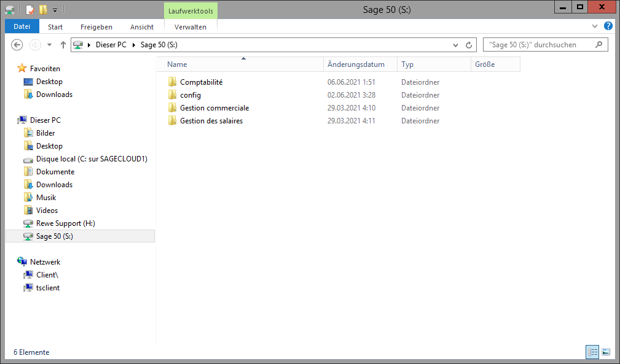Viewport: 620px width, 364px height.
Task: Click the Dieser PC breadcrumb in address bar
Action: [111, 45]
